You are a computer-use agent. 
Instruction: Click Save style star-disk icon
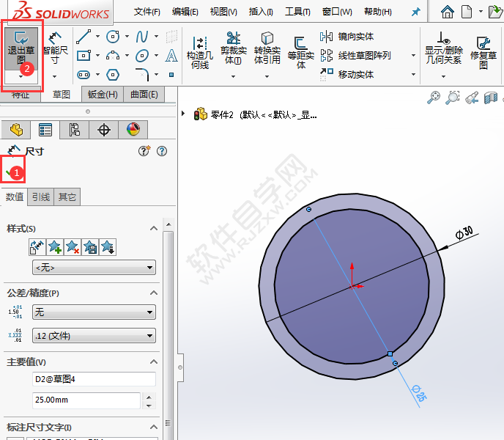coord(90,247)
